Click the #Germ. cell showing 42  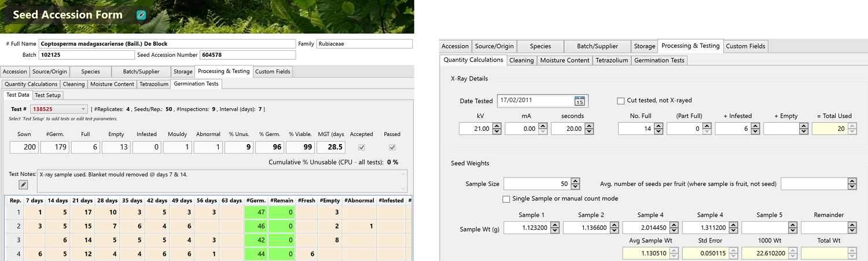[256, 239]
